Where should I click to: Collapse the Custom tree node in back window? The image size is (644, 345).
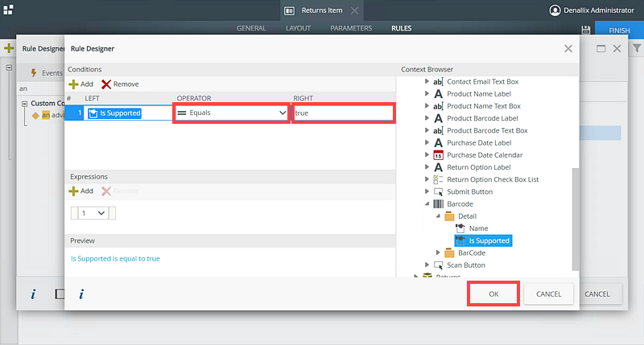[25, 104]
